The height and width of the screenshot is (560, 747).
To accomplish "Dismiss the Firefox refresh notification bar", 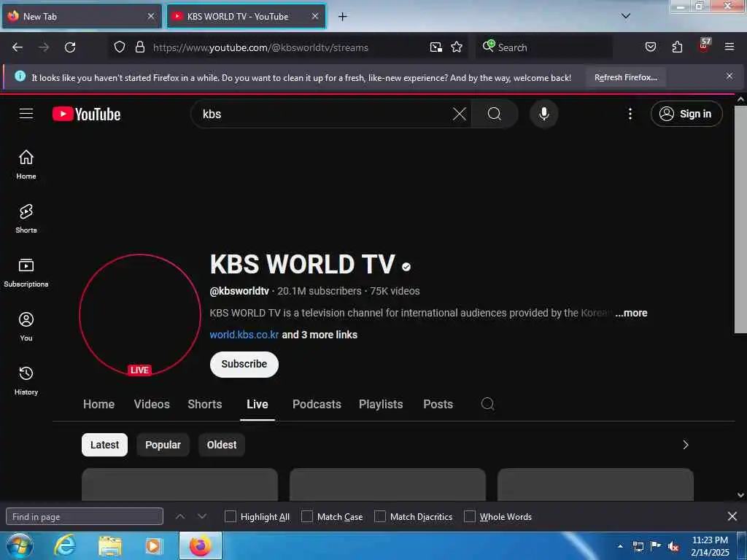I will point(729,76).
